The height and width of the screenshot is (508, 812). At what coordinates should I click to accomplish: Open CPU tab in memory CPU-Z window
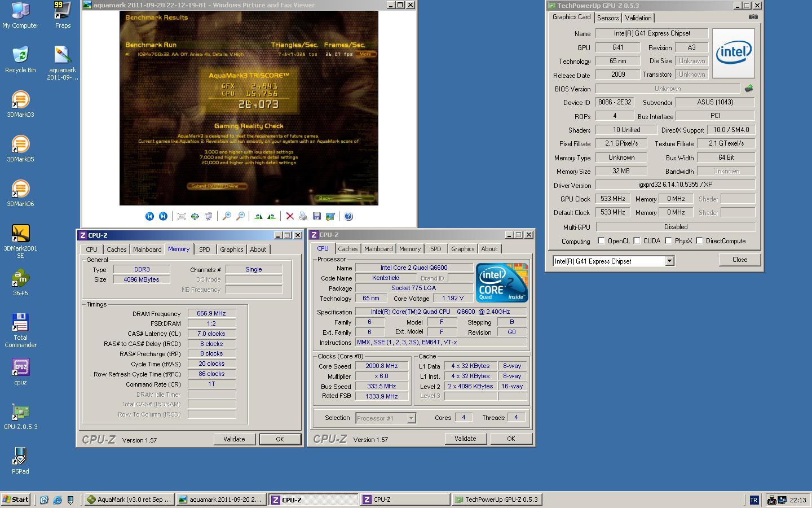pyautogui.click(x=92, y=249)
